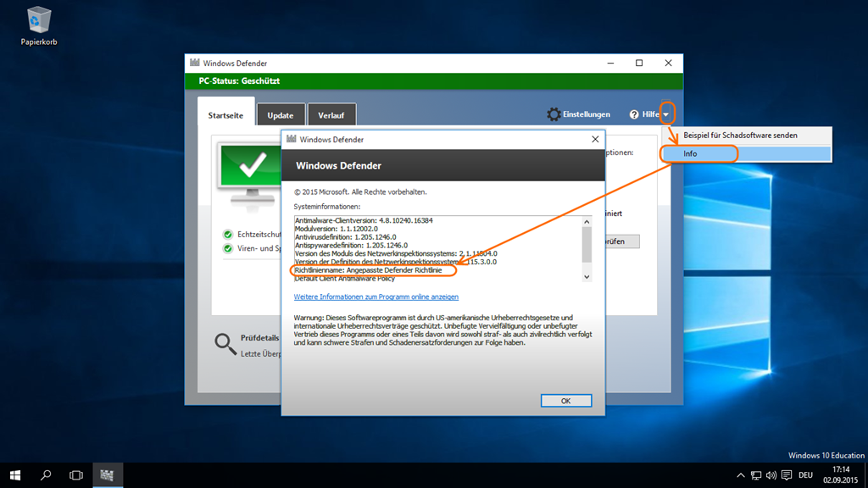868x488 pixels.
Task: Show hidden system tray icons chevron
Action: [x=740, y=475]
